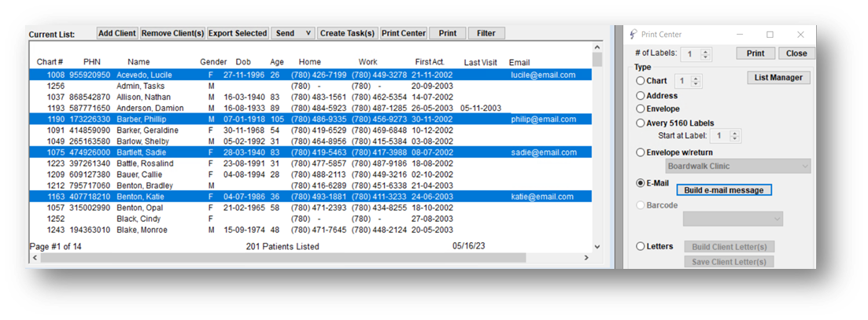Screen dimensions: 868x320
Task: Click the Last Visit column header
Action: pos(481,62)
